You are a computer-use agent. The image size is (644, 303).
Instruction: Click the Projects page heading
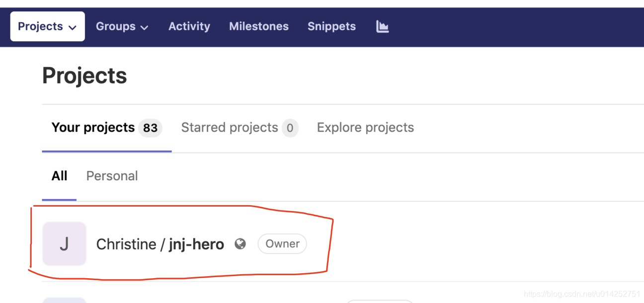pos(84,76)
